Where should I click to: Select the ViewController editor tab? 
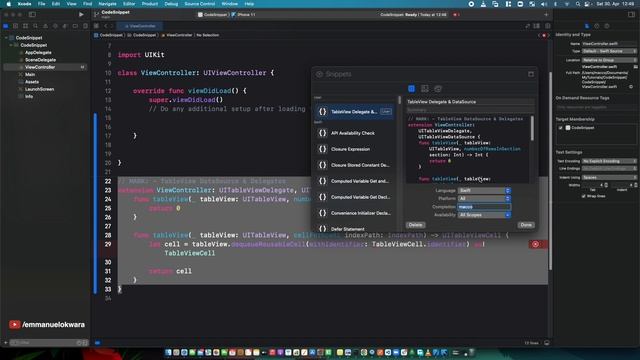point(140,26)
